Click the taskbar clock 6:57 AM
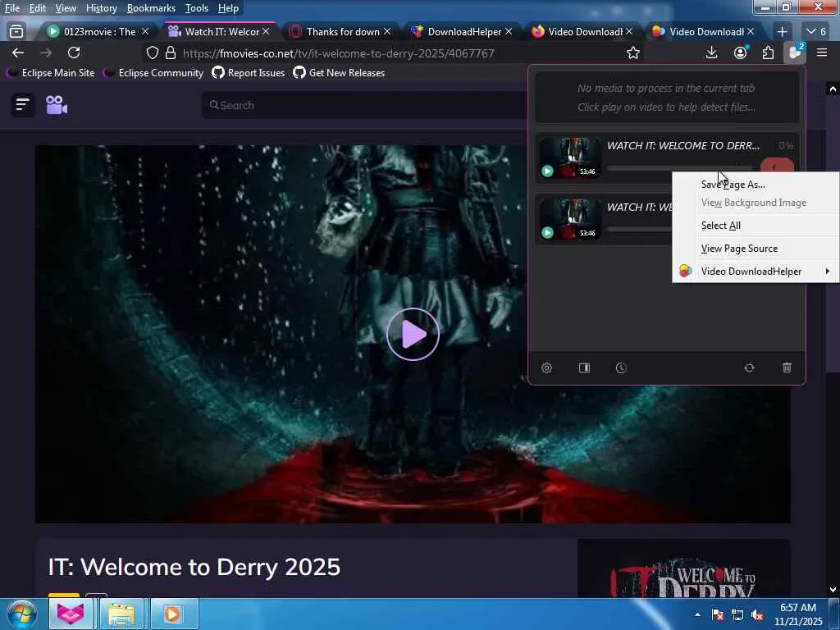This screenshot has height=630, width=840. 798,608
